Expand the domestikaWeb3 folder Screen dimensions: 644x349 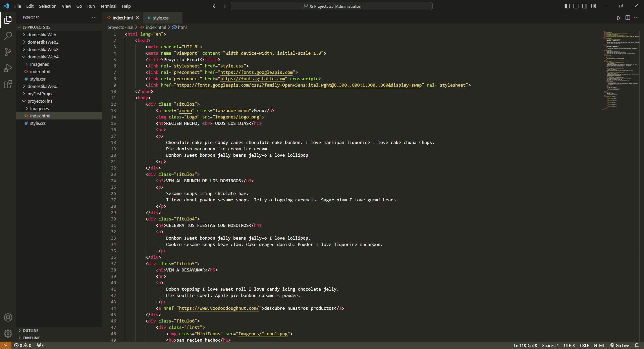pos(59,49)
